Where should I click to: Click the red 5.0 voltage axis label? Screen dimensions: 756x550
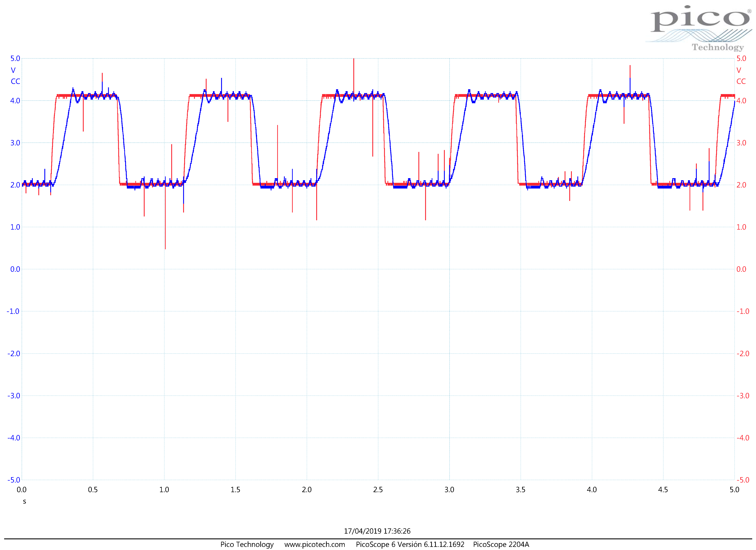click(x=741, y=59)
